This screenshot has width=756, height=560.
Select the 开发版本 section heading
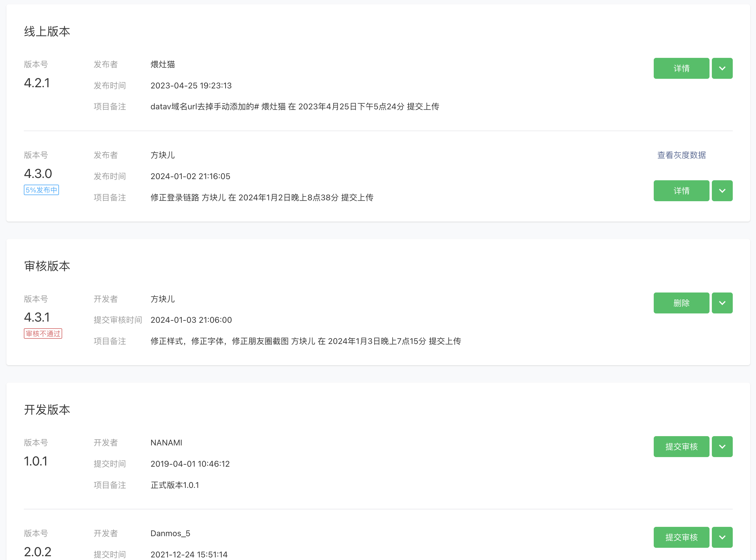pos(47,410)
